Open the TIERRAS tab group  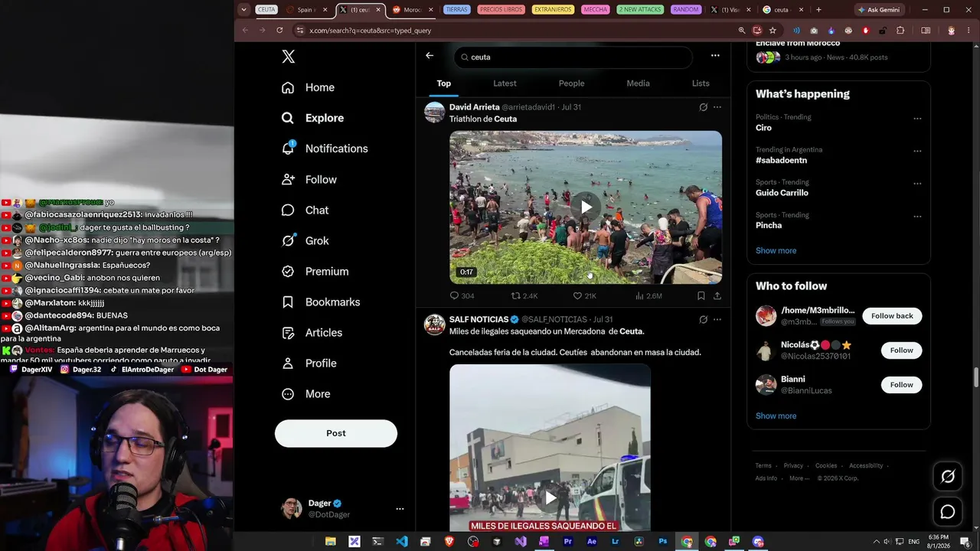(x=456, y=10)
